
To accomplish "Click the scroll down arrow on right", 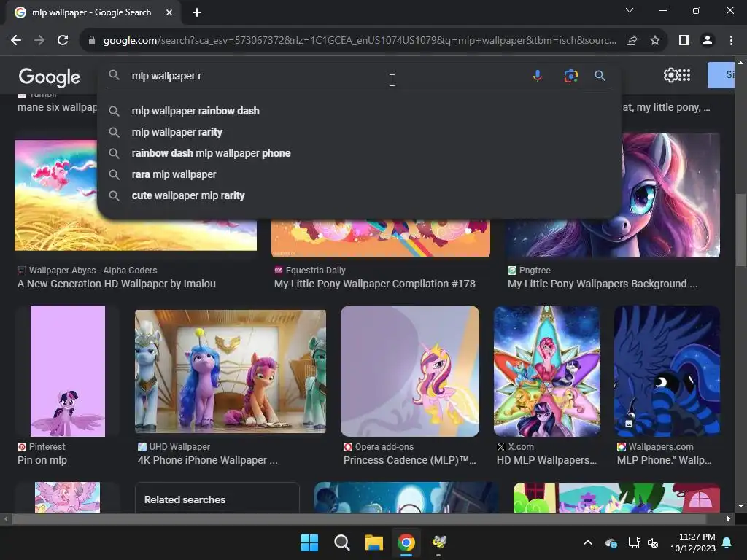I will point(740,506).
